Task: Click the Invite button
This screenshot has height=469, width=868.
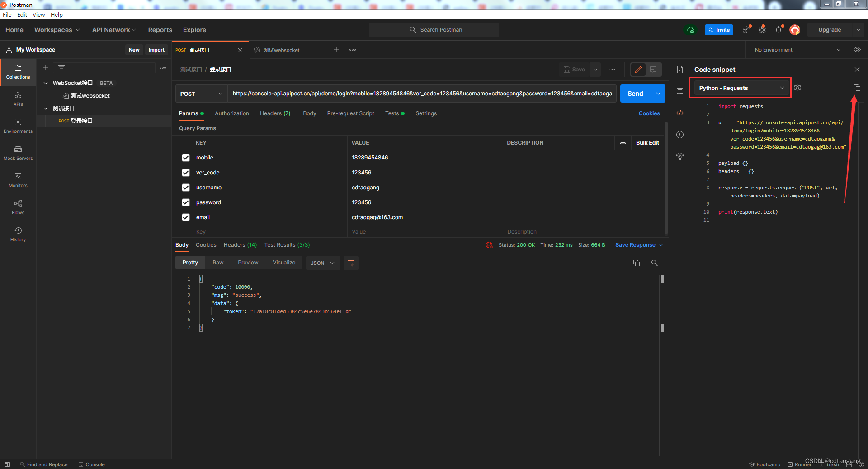Action: [x=719, y=30]
